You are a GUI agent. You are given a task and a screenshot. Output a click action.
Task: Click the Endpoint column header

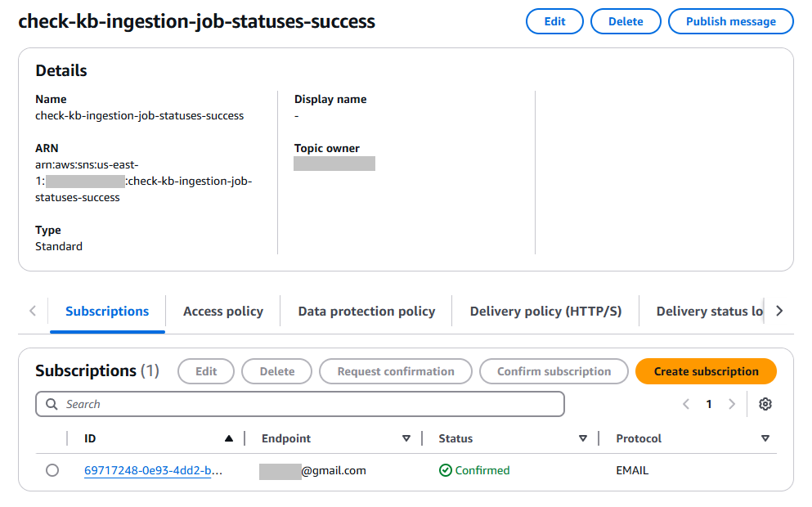286,438
